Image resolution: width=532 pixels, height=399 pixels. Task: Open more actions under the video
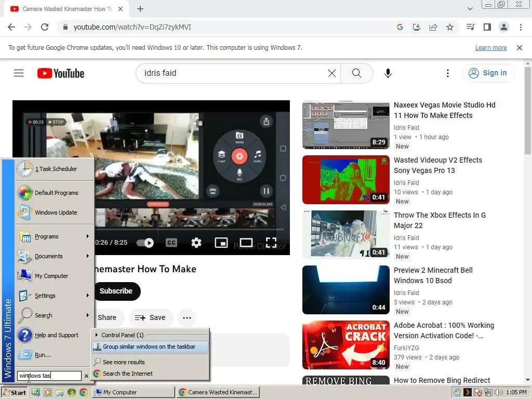tap(187, 318)
